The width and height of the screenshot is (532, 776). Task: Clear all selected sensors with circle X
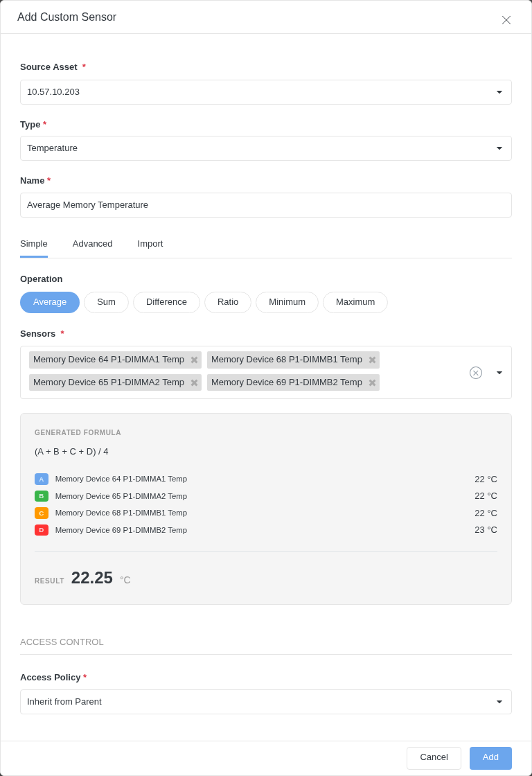pos(476,373)
